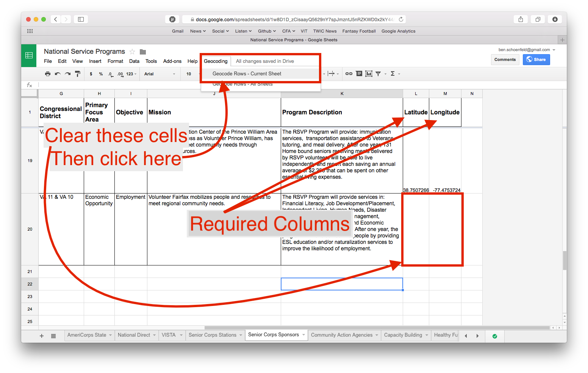This screenshot has width=588, height=373.
Task: Open text wrapping toolbar option
Action: pyautogui.click(x=331, y=74)
